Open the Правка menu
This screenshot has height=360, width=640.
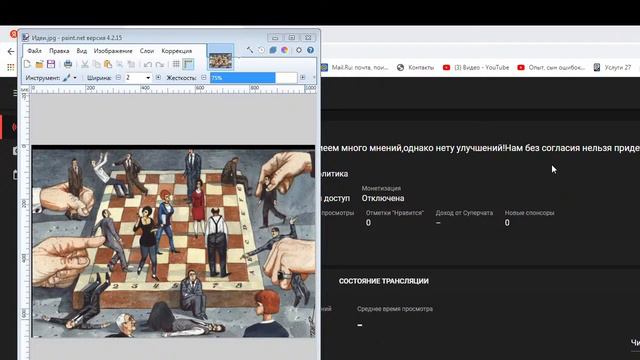click(x=59, y=51)
